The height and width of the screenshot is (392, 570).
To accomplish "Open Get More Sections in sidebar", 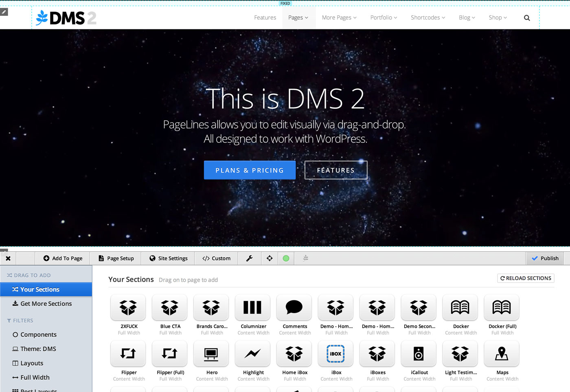I will click(46, 304).
